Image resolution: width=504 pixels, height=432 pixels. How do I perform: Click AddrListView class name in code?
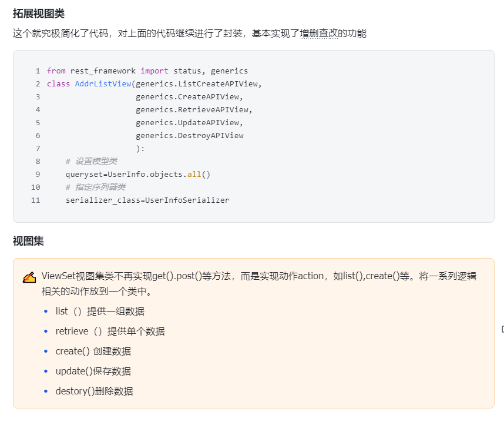(103, 83)
